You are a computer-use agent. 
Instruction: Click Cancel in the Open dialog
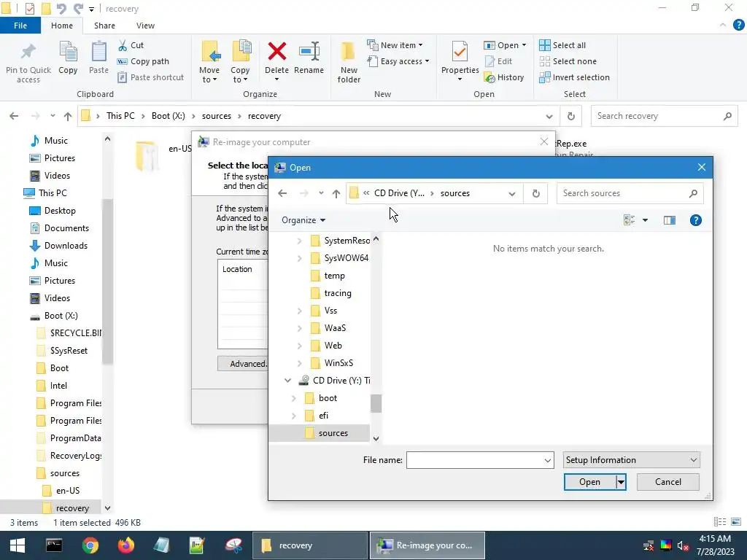click(668, 482)
